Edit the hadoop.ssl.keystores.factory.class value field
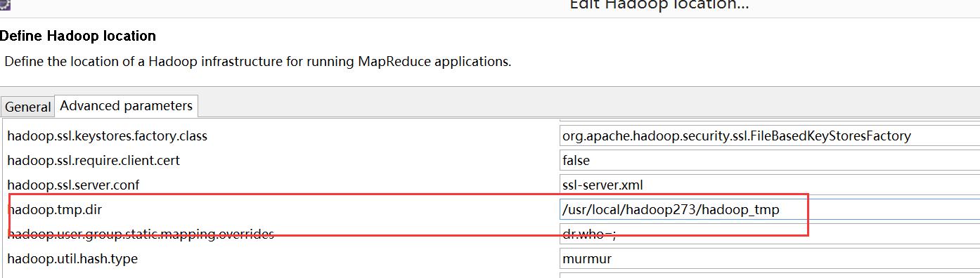 pos(770,136)
